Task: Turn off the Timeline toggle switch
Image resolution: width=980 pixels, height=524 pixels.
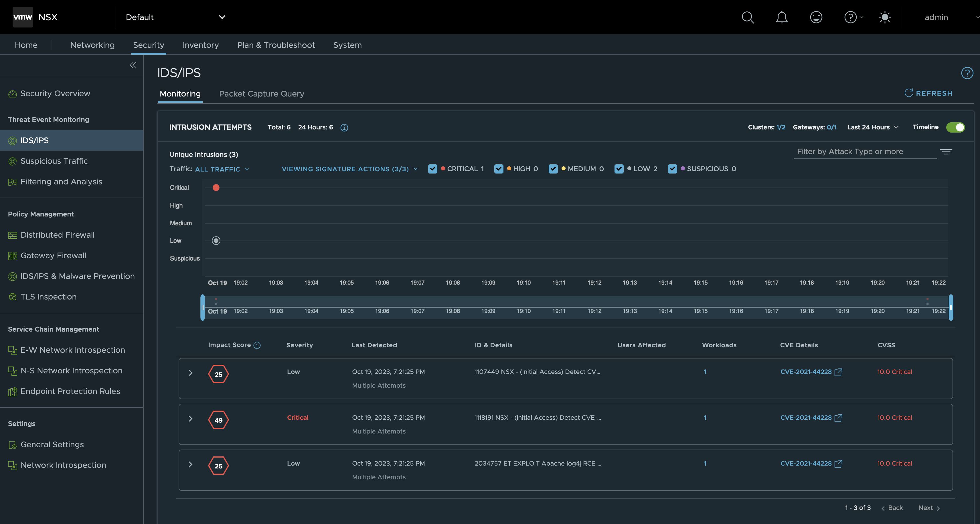Action: pyautogui.click(x=955, y=127)
